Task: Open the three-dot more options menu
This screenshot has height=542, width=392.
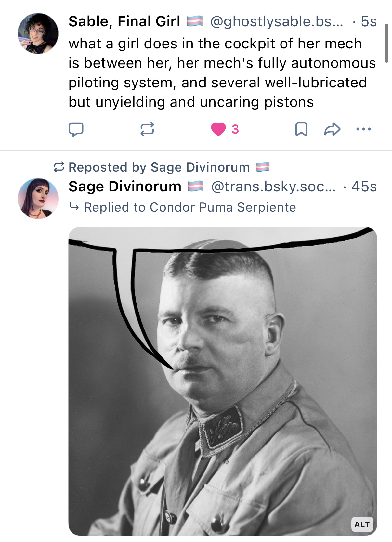Action: (363, 129)
